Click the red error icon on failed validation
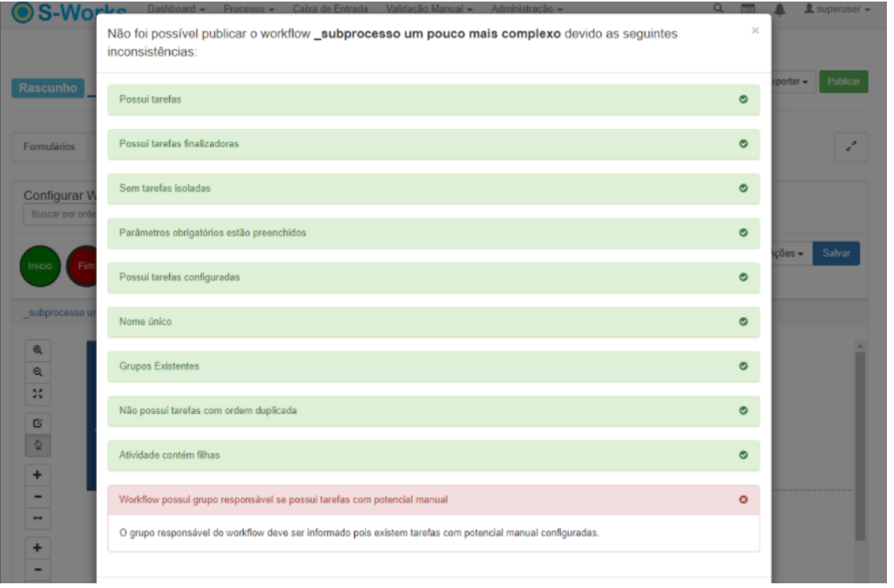The image size is (894, 588). pyautogui.click(x=743, y=500)
